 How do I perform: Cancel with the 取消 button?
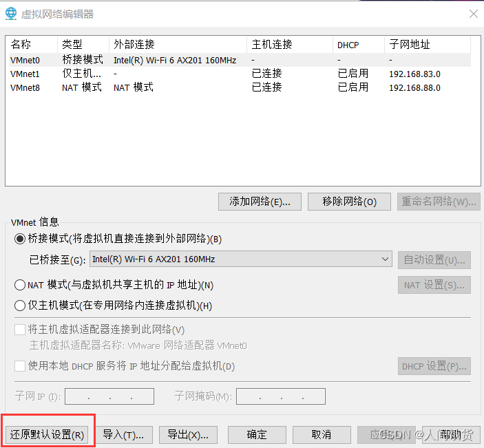click(x=322, y=435)
